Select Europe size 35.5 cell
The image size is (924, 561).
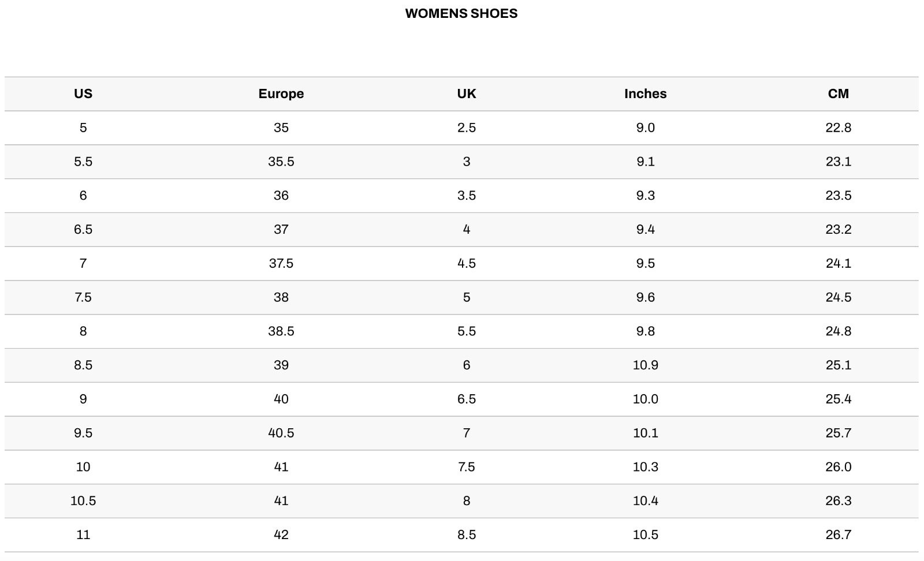coord(281,162)
